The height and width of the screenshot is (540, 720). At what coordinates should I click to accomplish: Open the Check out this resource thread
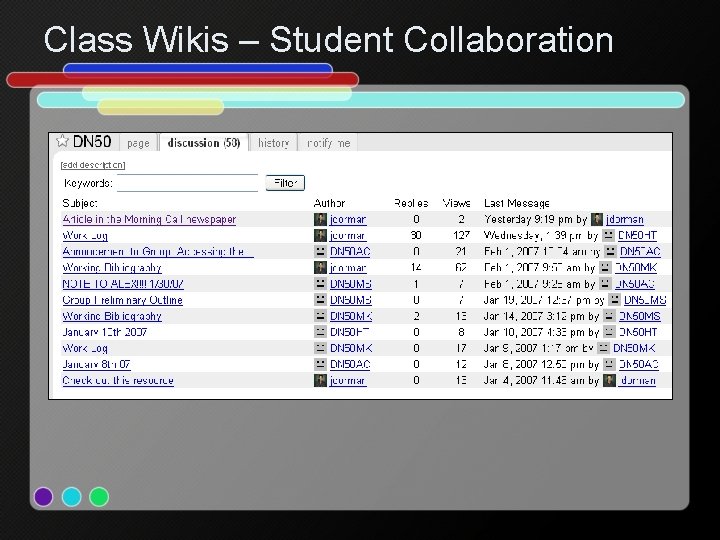point(118,380)
